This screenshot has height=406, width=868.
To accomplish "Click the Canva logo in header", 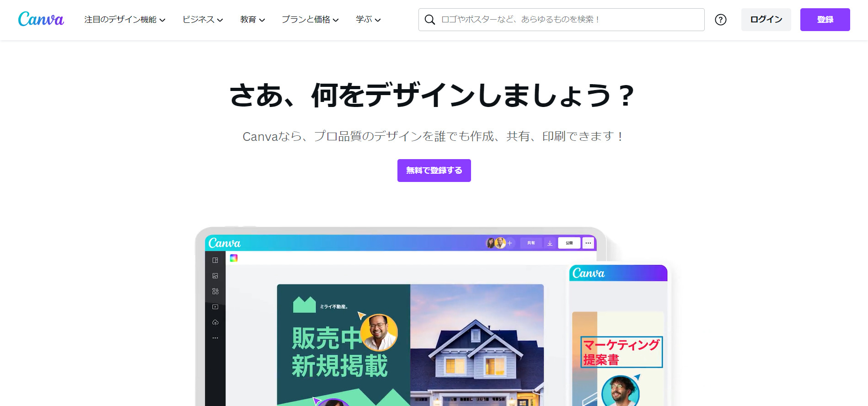I will click(41, 19).
